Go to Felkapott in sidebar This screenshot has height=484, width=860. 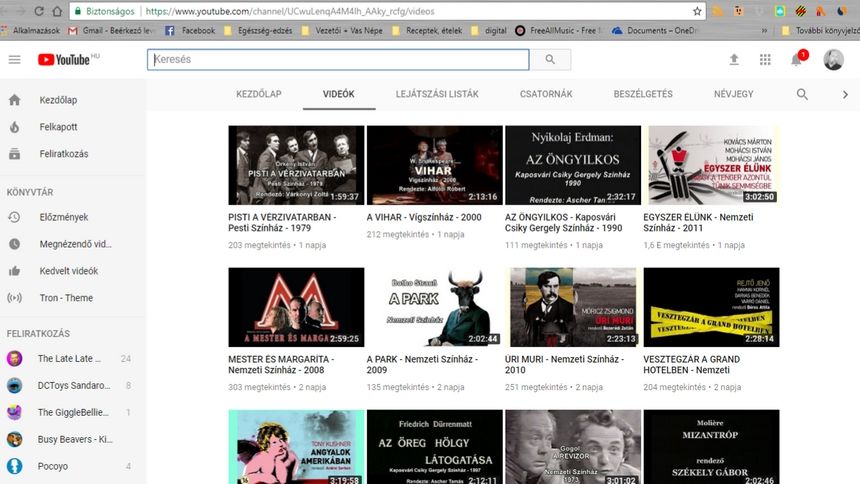[57, 127]
